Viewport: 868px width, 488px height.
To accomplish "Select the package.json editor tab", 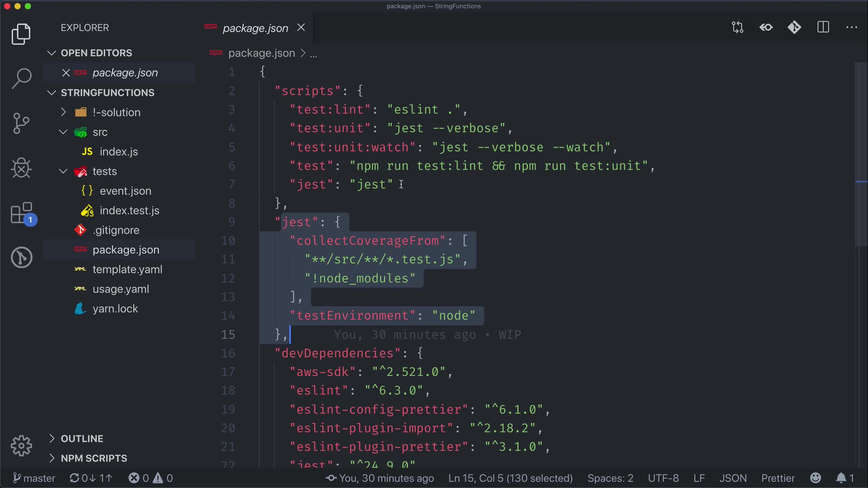I will [255, 28].
